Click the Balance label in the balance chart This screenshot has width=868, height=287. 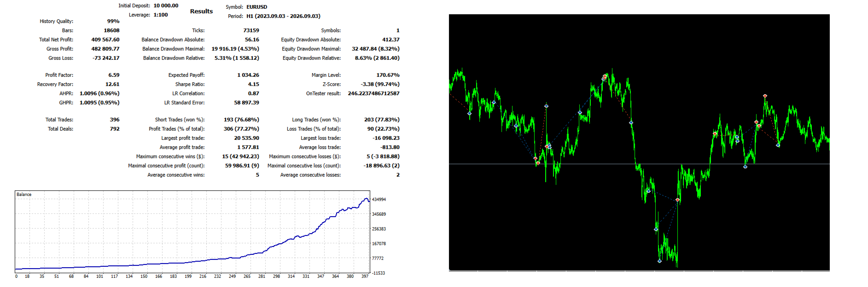24,195
